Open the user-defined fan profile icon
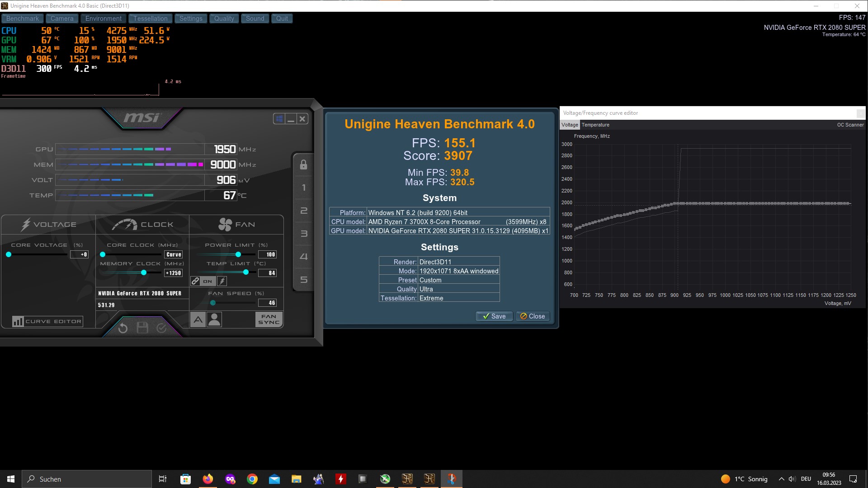The width and height of the screenshot is (868, 488). (x=214, y=320)
